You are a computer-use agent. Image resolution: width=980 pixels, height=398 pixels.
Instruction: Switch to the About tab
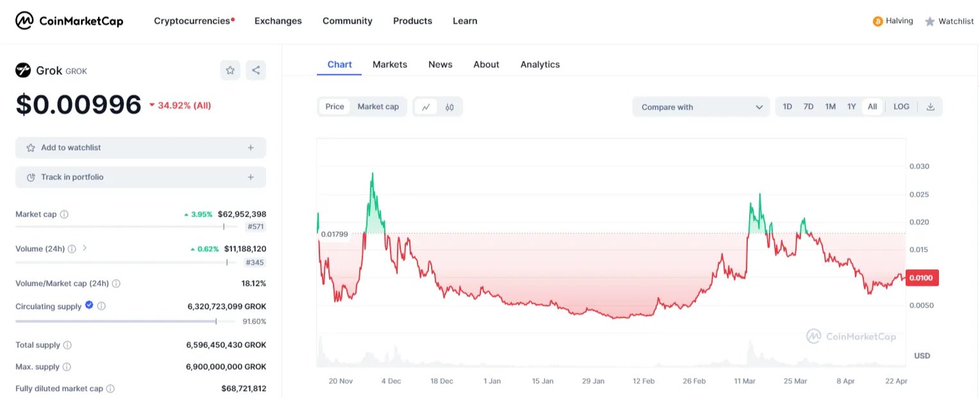point(486,65)
